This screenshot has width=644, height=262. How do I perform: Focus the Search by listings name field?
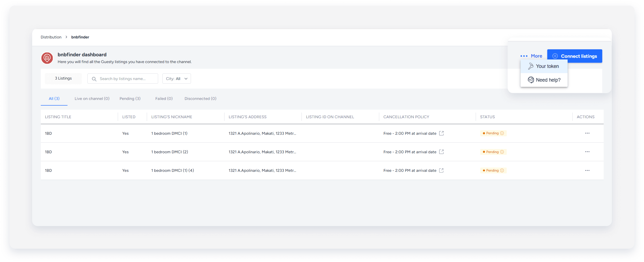(126, 79)
